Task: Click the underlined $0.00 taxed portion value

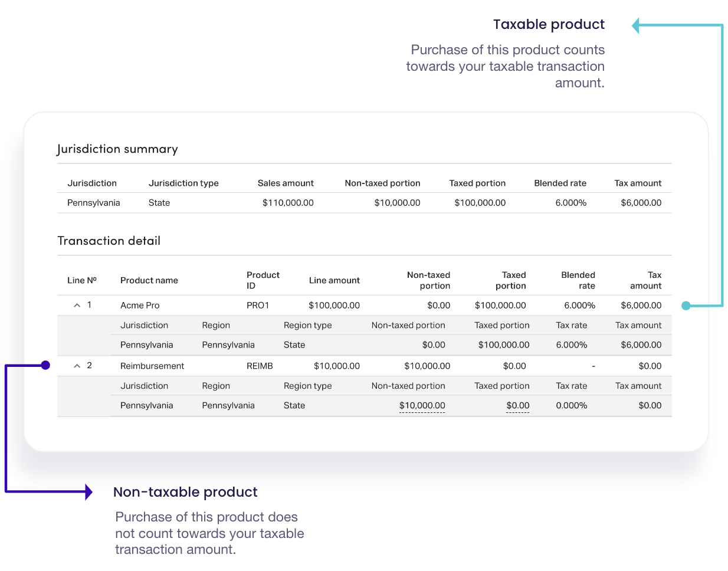Action: [517, 406]
